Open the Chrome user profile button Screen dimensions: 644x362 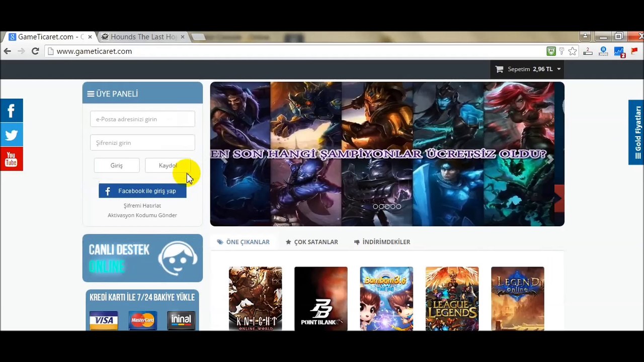point(585,37)
